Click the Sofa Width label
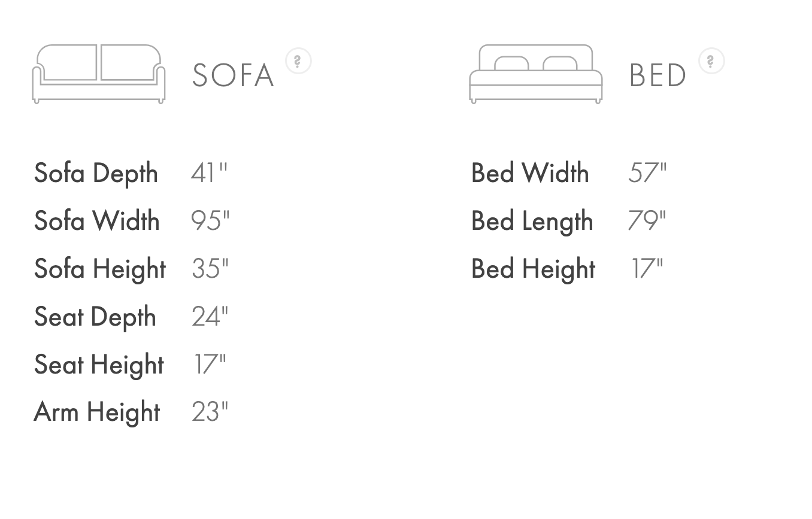 point(97,221)
